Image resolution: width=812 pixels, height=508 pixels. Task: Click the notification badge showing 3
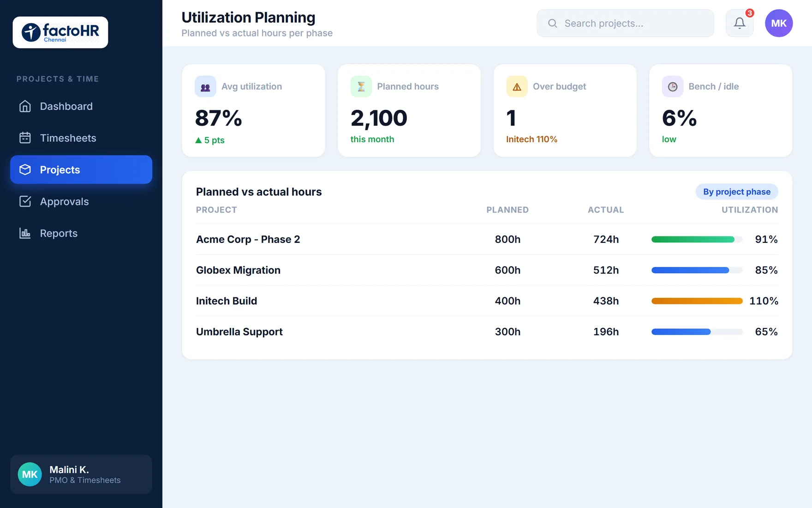tap(750, 13)
